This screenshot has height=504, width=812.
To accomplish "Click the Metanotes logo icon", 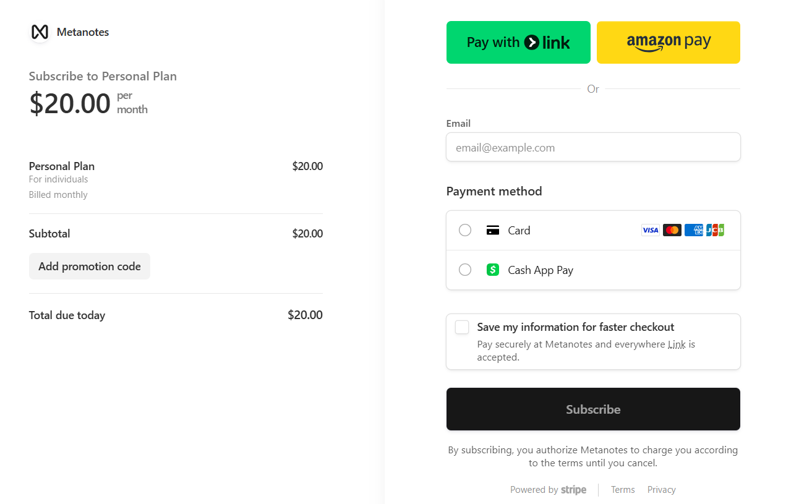I will [40, 32].
